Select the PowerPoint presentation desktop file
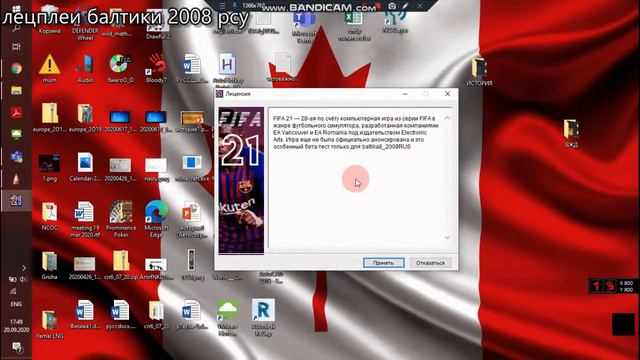 [x=191, y=219]
